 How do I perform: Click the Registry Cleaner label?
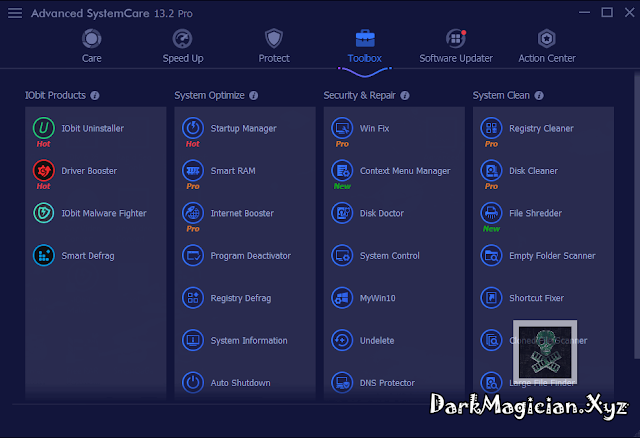click(x=541, y=129)
